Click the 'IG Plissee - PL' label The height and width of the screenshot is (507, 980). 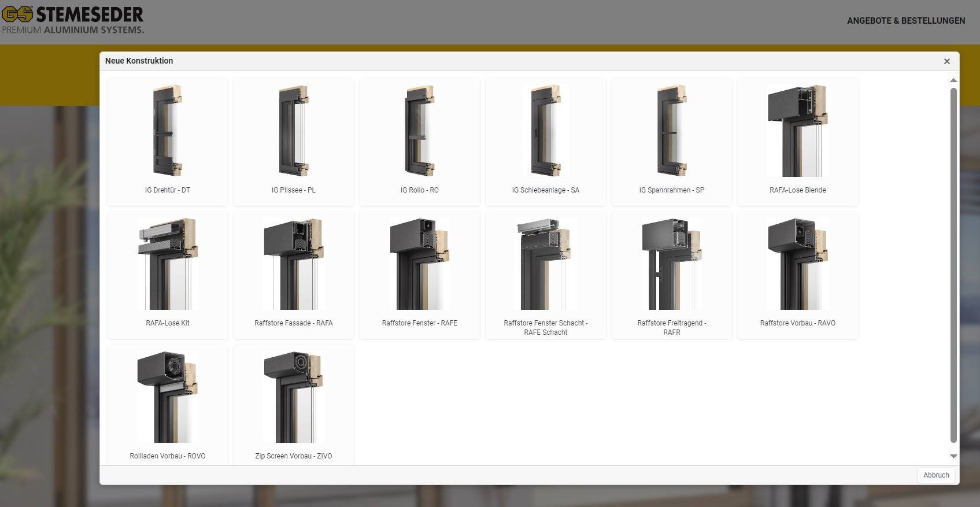[294, 190]
